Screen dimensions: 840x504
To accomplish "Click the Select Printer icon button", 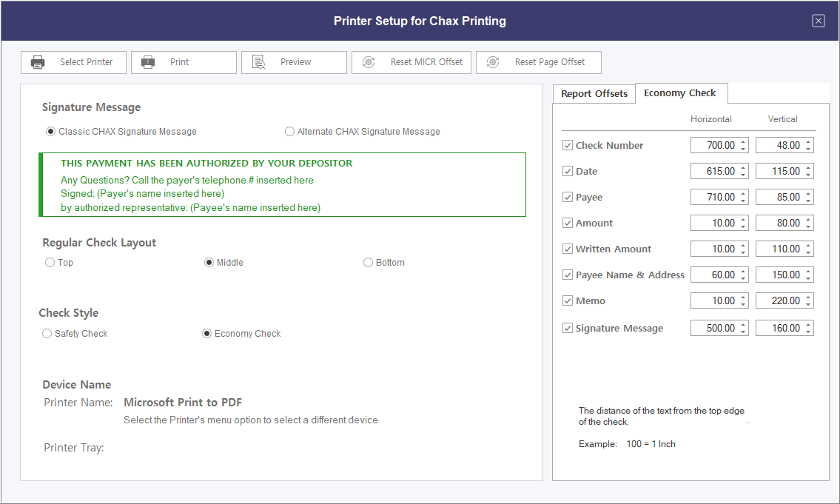I will pyautogui.click(x=38, y=62).
